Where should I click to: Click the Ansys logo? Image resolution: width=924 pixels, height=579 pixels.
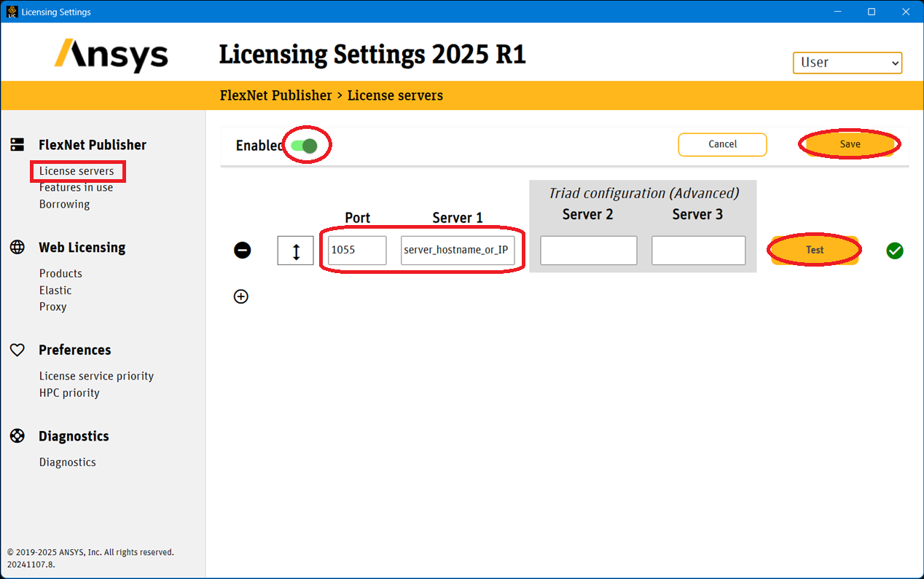pos(111,55)
